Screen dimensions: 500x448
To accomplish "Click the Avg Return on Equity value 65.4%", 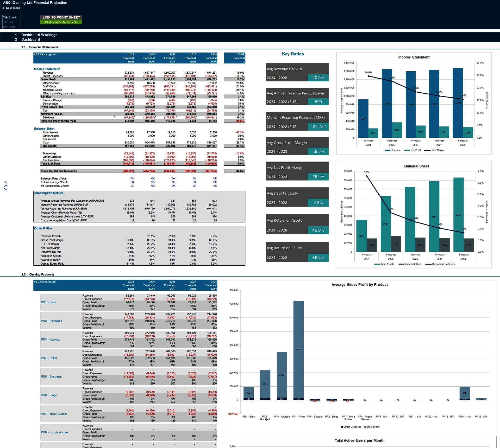I will pyautogui.click(x=318, y=258).
